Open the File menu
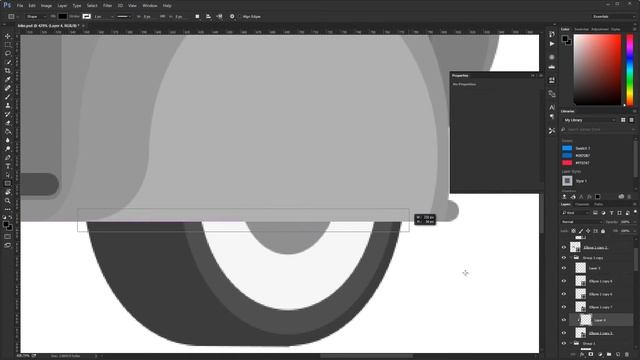This screenshot has height=360, width=640. 20,6
